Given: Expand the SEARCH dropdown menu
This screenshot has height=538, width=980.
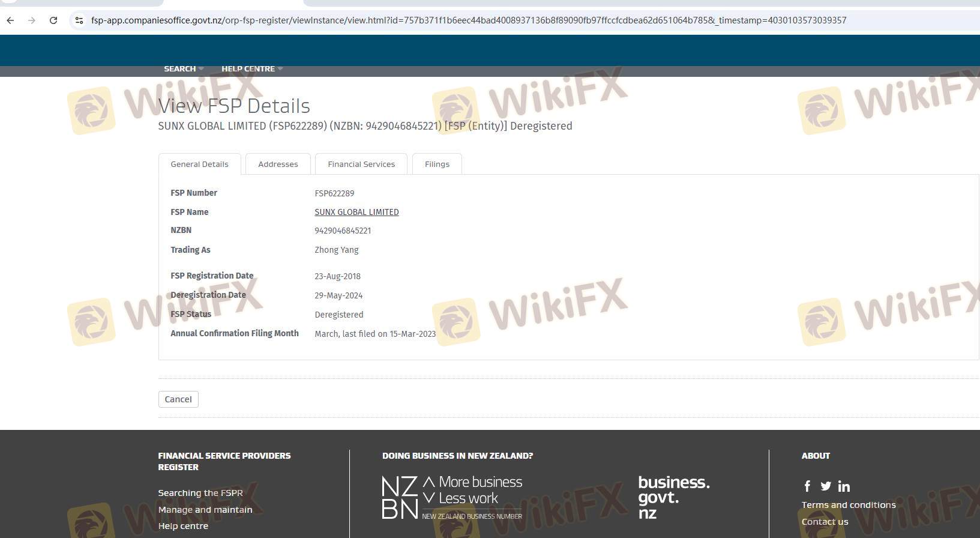Looking at the screenshot, I should click(x=183, y=69).
